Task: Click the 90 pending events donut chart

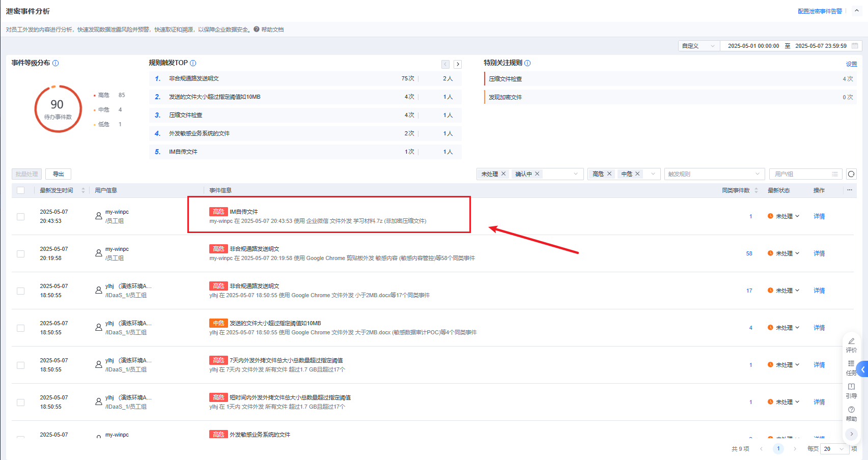Action: pos(58,109)
